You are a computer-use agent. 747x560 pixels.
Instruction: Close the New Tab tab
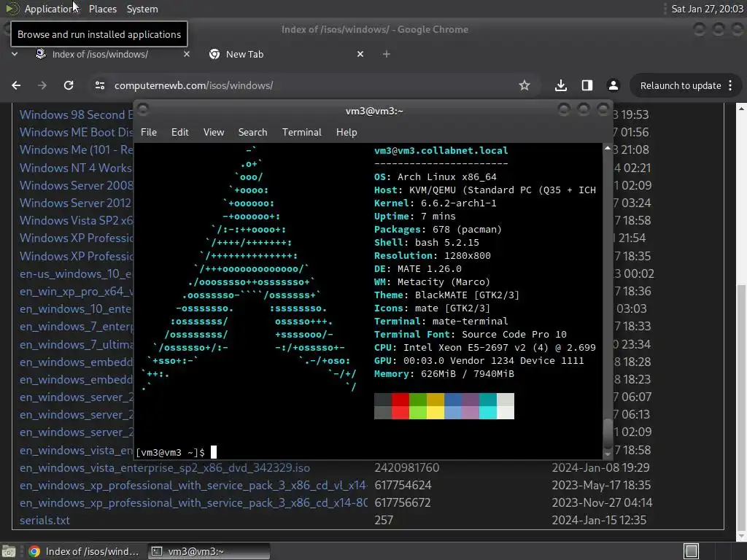(360, 54)
